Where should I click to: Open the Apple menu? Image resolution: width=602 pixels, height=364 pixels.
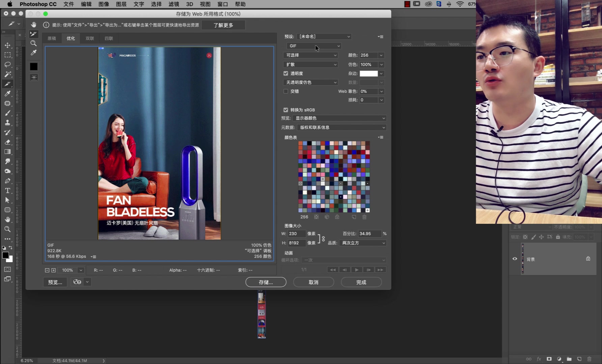click(x=10, y=4)
